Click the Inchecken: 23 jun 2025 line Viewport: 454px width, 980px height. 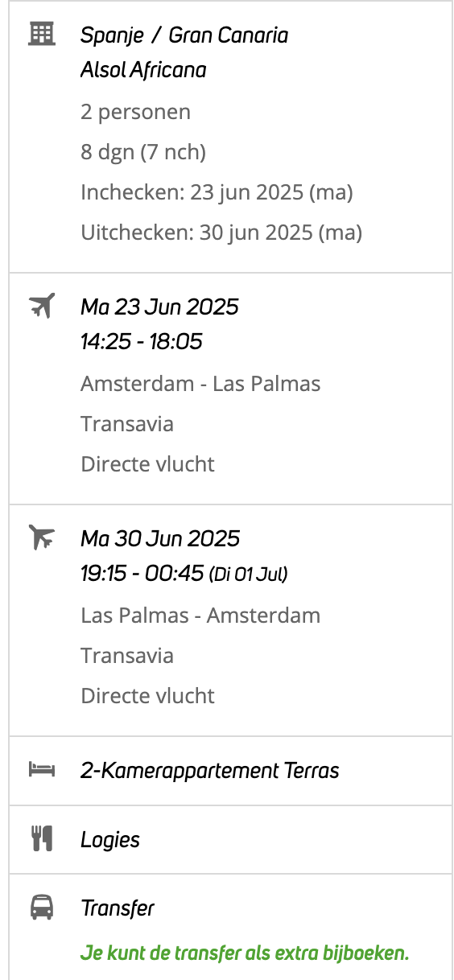point(217,192)
